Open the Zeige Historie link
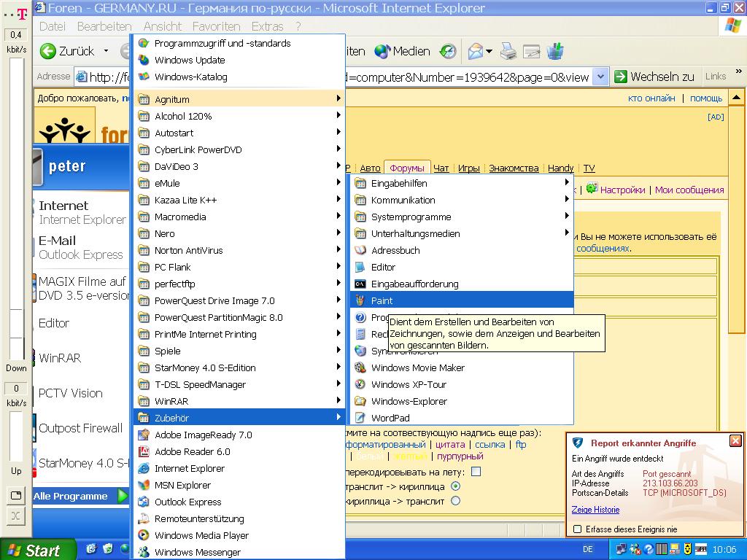The width and height of the screenshot is (747, 560). point(595,510)
